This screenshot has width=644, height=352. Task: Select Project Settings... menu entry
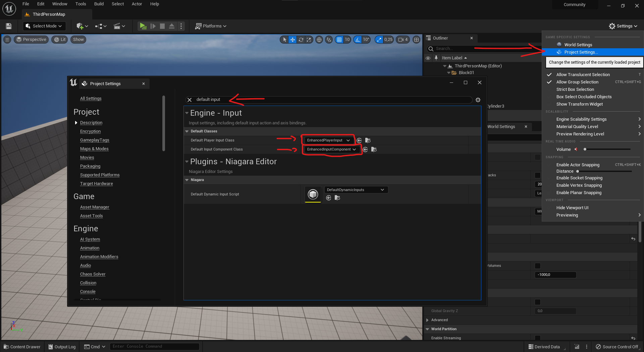click(593, 52)
